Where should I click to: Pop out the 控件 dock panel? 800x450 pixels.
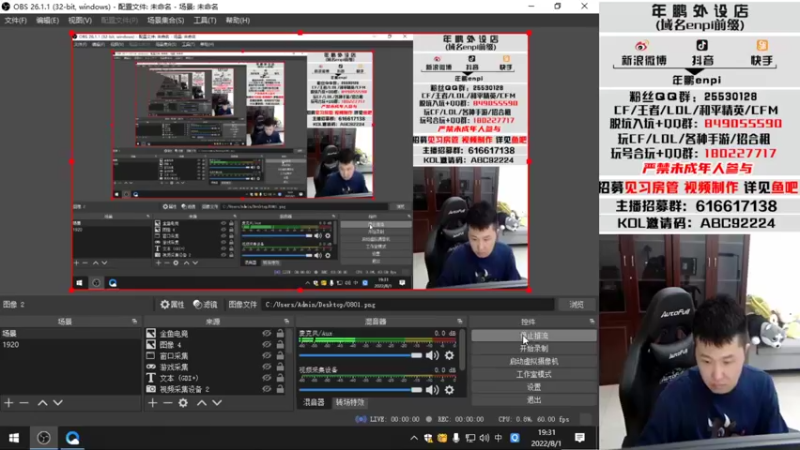click(x=592, y=321)
